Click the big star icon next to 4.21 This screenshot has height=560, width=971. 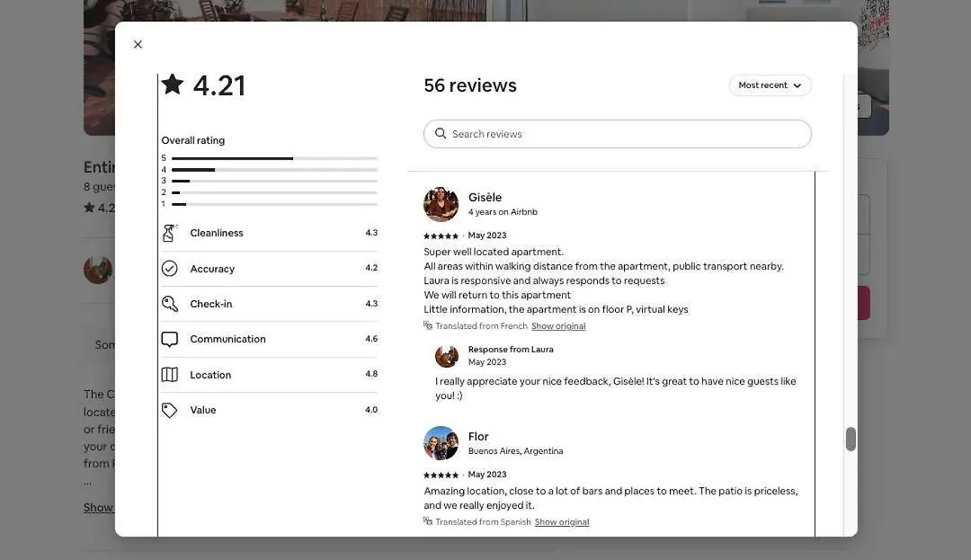173,84
